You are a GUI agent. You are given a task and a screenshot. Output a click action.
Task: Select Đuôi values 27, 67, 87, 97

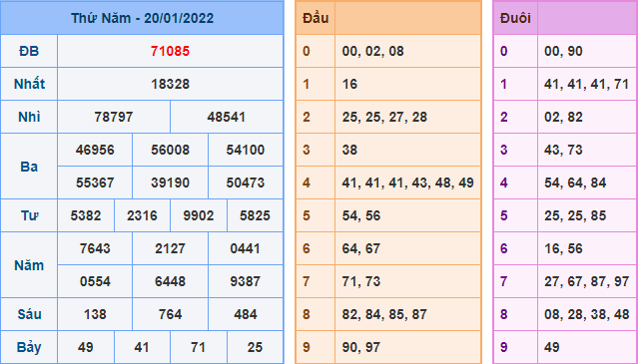(x=586, y=281)
